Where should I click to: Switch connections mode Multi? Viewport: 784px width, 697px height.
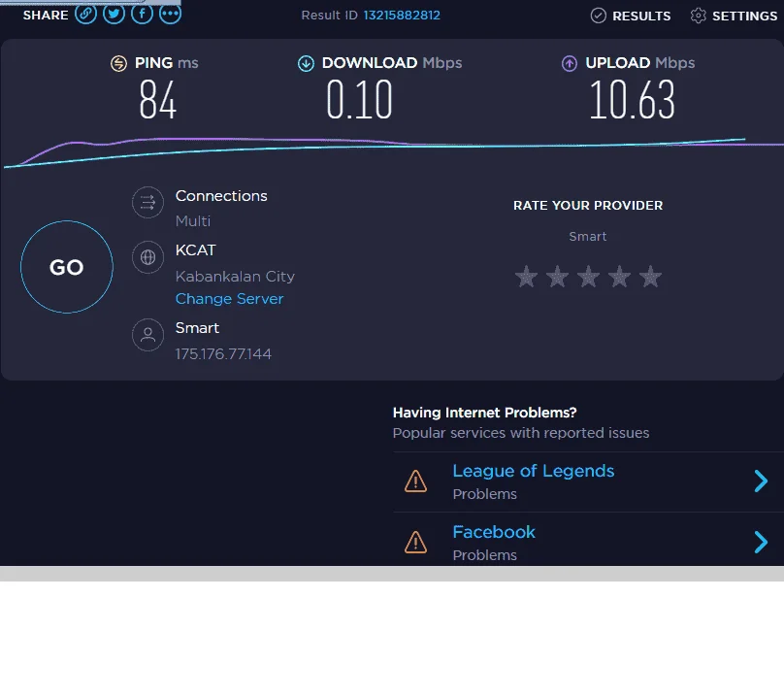pos(193,221)
